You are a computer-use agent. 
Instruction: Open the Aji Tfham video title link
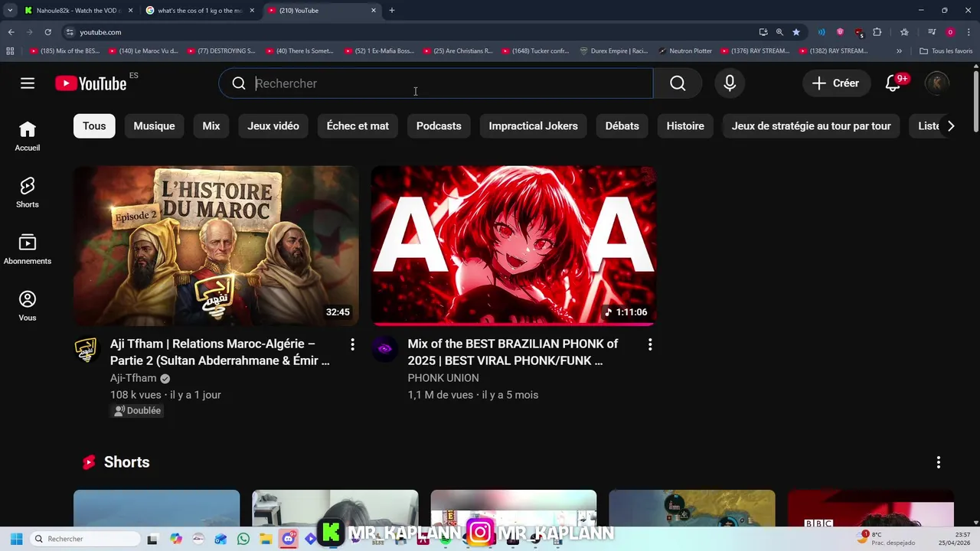point(220,352)
